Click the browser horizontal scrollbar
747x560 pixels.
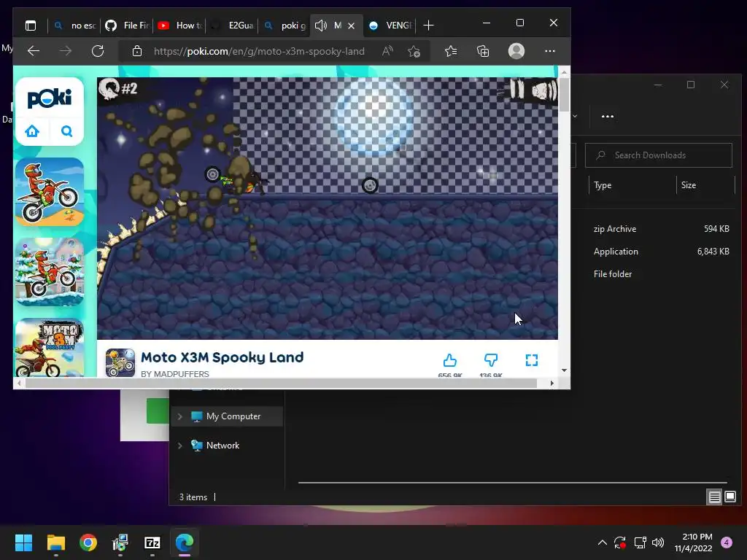[281, 383]
